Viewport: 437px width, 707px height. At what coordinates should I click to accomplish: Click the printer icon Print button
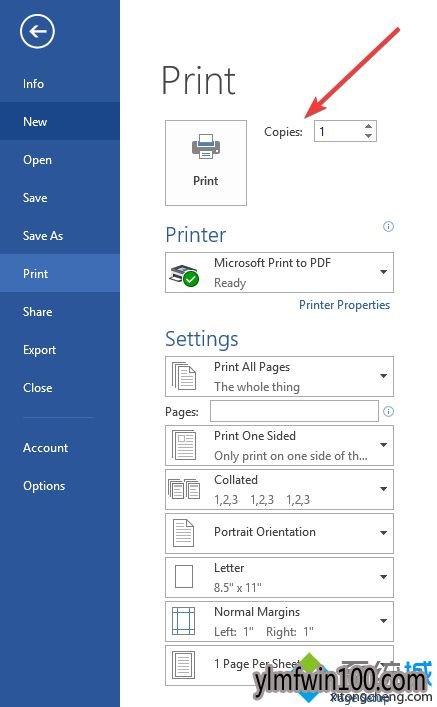point(206,163)
